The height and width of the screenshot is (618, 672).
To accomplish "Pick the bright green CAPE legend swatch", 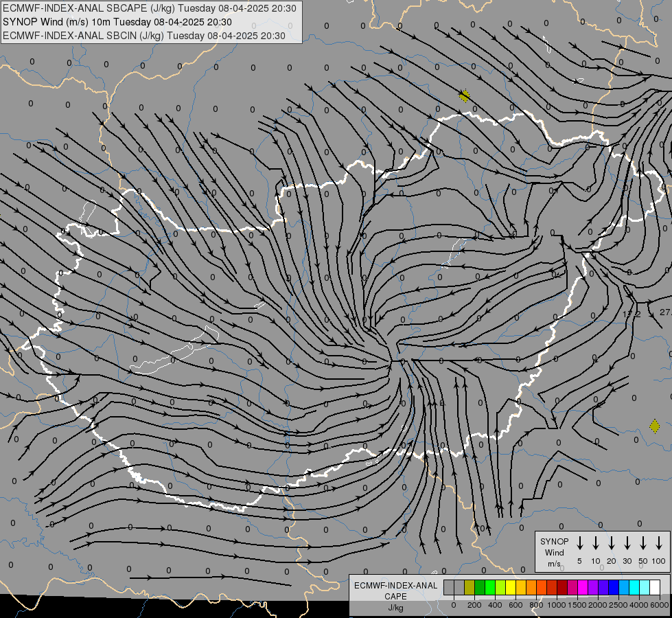I will pos(490,587).
